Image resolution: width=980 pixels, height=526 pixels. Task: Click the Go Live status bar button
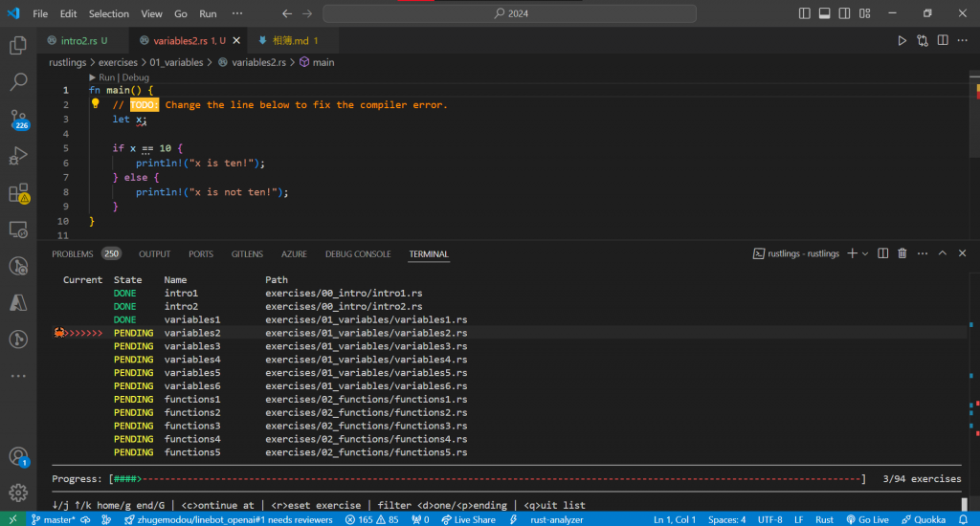point(867,519)
